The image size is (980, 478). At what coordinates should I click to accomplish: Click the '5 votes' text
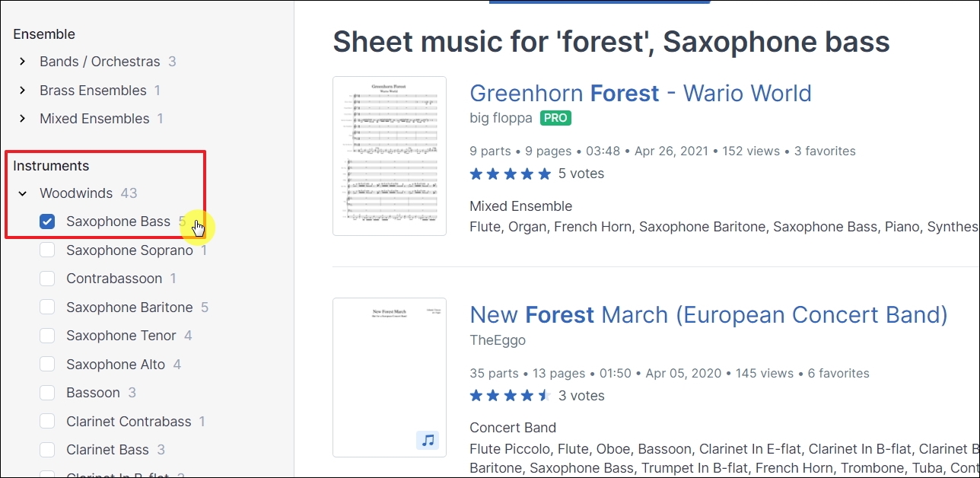581,174
